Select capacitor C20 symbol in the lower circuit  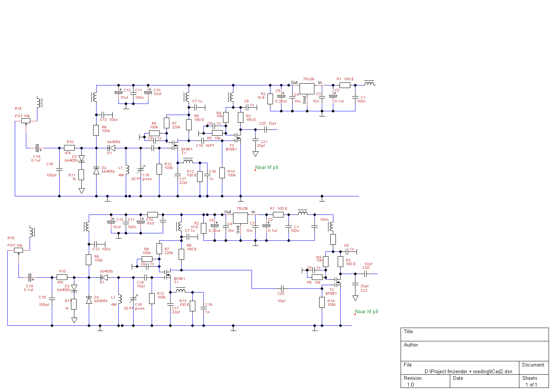pos(282,288)
